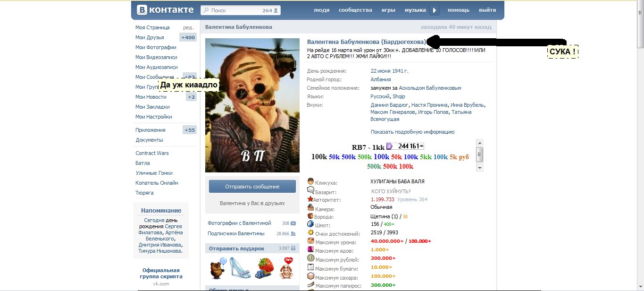Click the icon beside Борода

(x=310, y=216)
